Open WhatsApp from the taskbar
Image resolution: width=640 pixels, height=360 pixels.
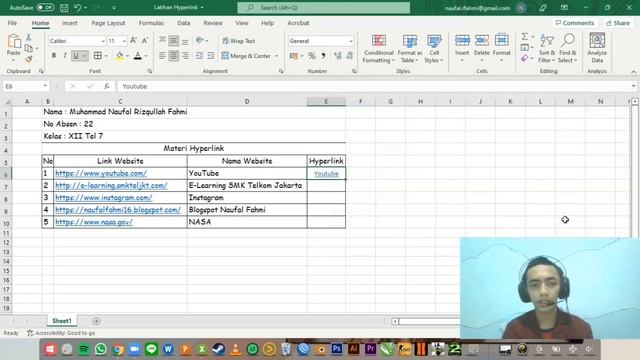[101, 349]
